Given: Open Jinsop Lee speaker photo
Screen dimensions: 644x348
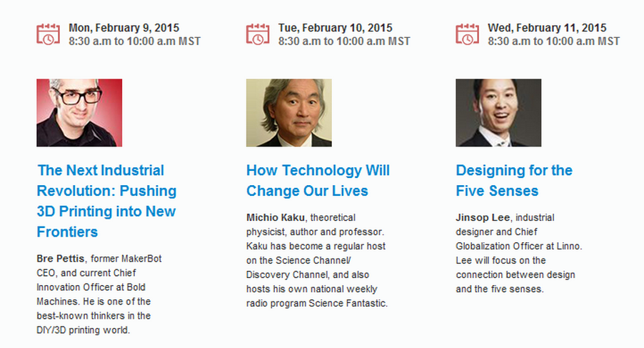Looking at the screenshot, I should [498, 113].
